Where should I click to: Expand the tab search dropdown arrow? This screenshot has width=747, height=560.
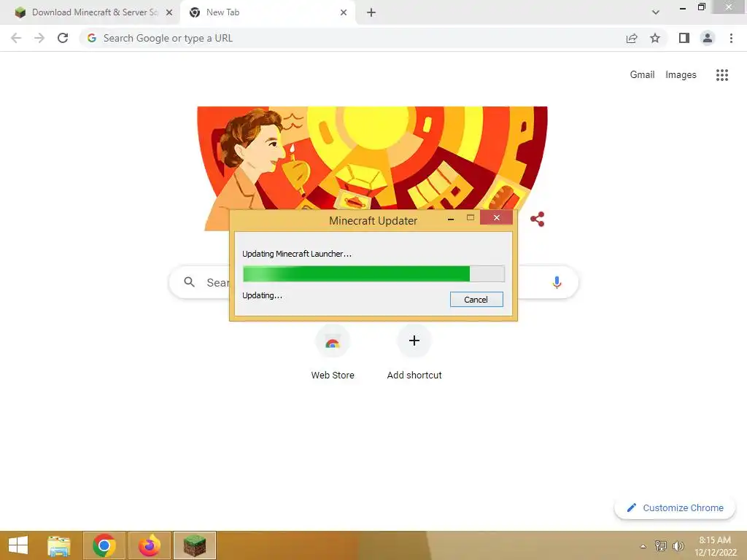coord(656,12)
